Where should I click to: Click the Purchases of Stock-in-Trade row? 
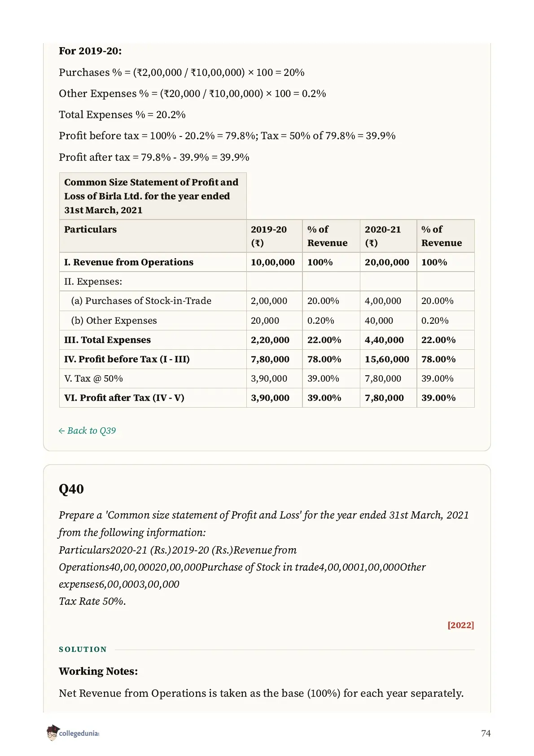(267, 301)
